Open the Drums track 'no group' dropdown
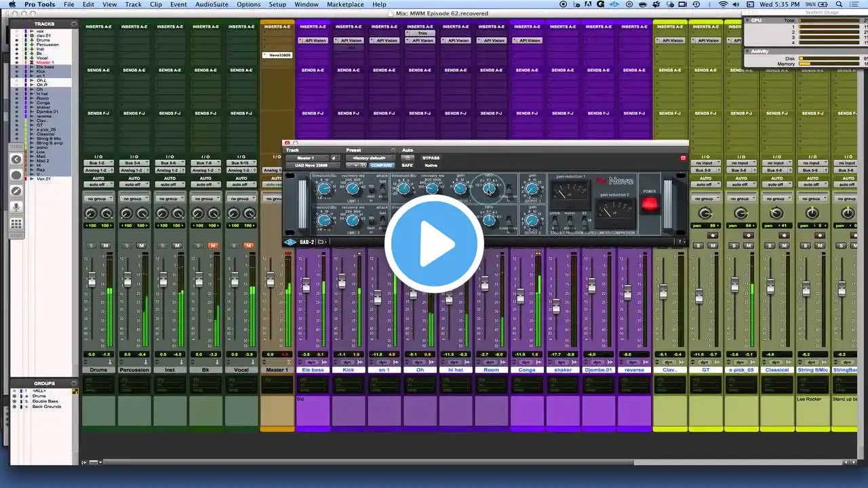Screen dimensions: 868x488 click(98, 199)
